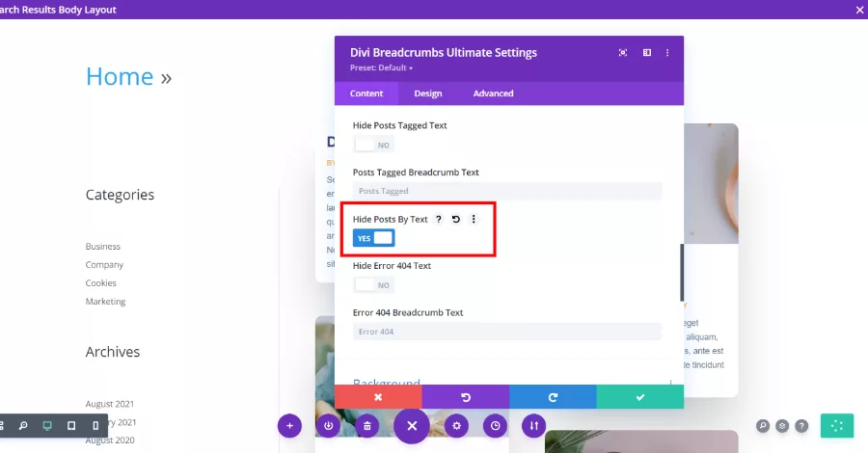Toggle Hide Posts Tagged Text switch

point(373,145)
